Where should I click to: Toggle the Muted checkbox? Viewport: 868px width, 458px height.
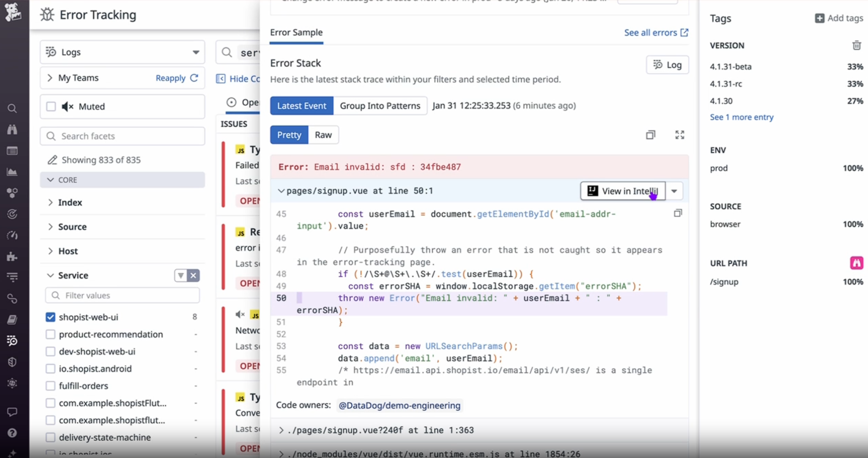[51, 107]
